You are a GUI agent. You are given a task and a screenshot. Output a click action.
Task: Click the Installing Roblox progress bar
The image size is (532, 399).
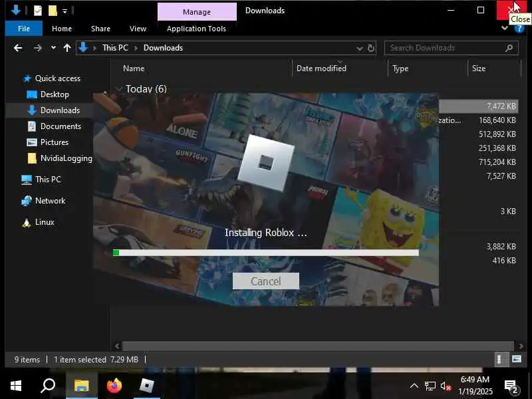[x=265, y=253]
